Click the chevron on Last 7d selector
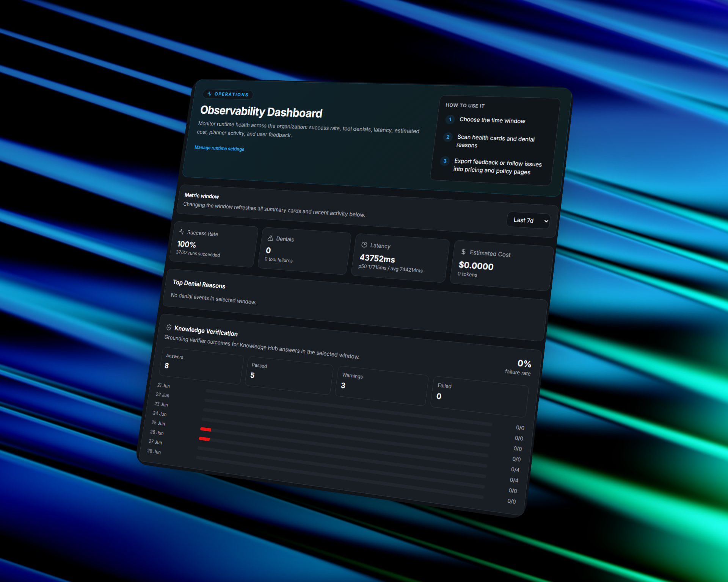This screenshot has width=728, height=582. pos(546,221)
